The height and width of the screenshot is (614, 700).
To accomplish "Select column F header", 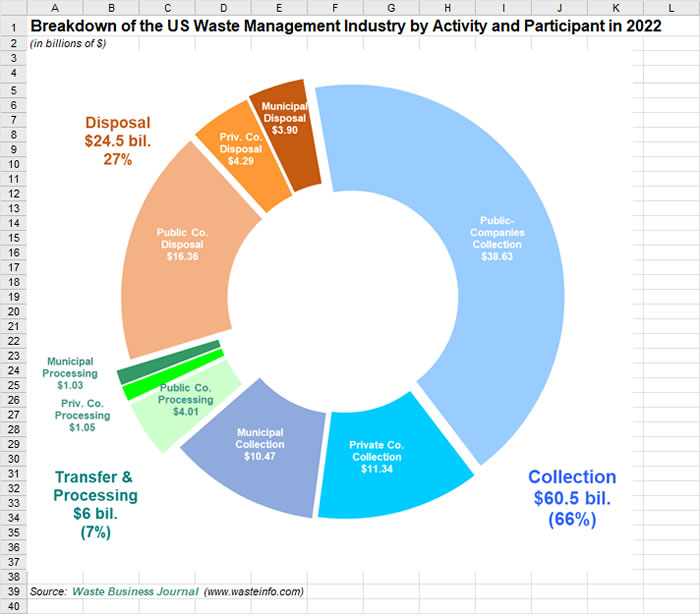I will (x=335, y=8).
